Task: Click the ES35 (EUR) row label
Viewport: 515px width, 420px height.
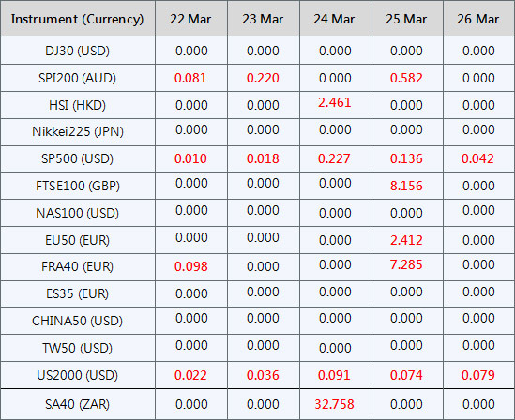Action: click(78, 293)
